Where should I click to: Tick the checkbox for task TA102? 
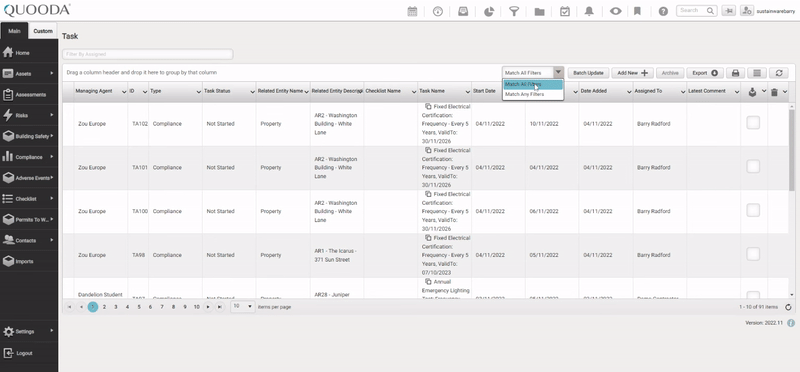click(x=753, y=122)
